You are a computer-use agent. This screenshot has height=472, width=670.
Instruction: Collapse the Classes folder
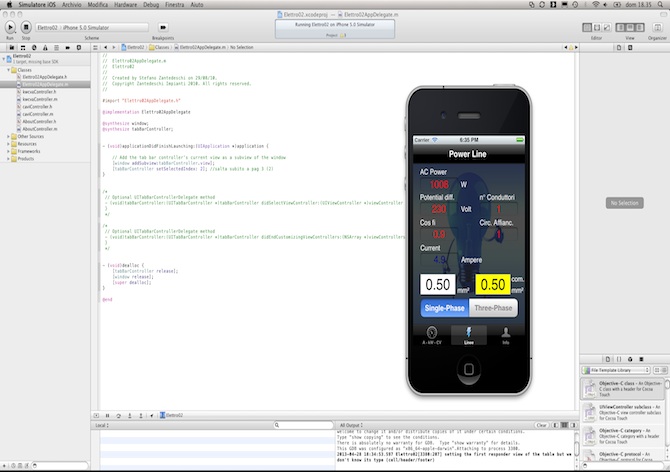tap(8, 70)
